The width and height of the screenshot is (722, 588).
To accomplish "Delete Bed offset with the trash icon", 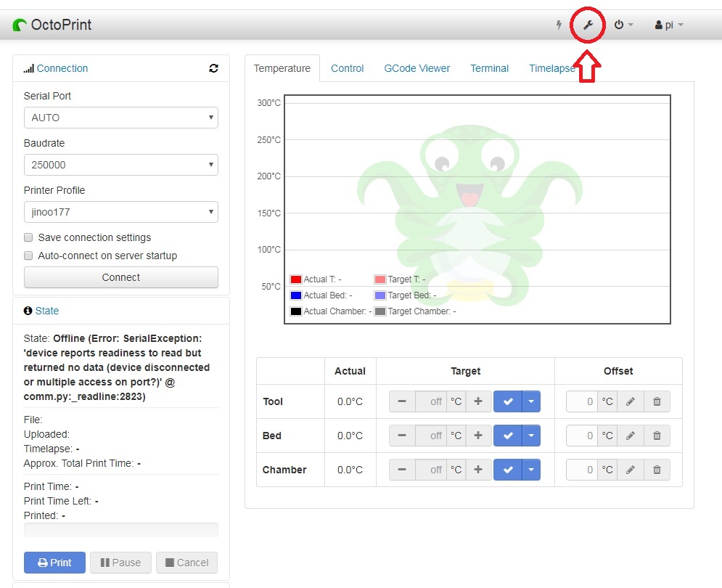I will 657,436.
